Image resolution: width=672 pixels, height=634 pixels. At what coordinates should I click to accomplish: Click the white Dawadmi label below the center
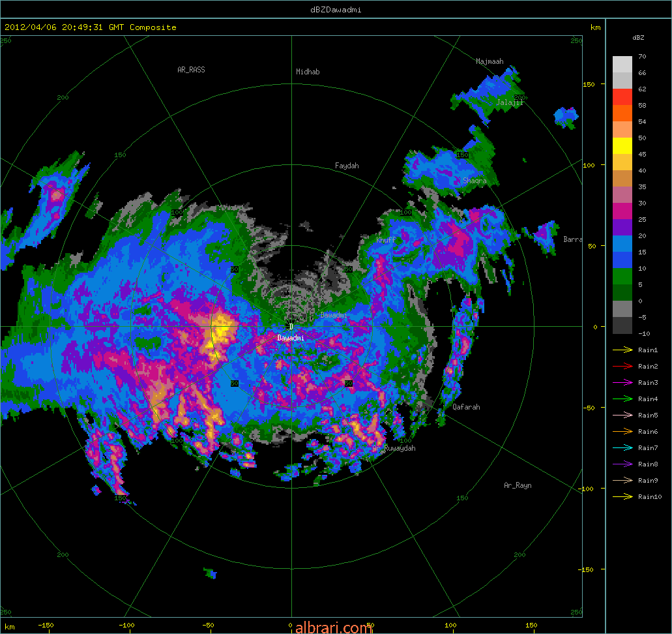[291, 338]
